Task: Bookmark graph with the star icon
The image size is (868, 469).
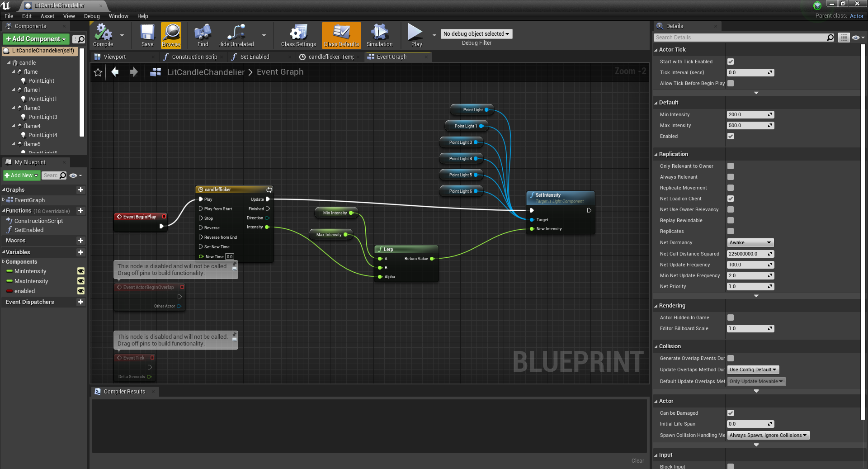Action: pos(98,72)
